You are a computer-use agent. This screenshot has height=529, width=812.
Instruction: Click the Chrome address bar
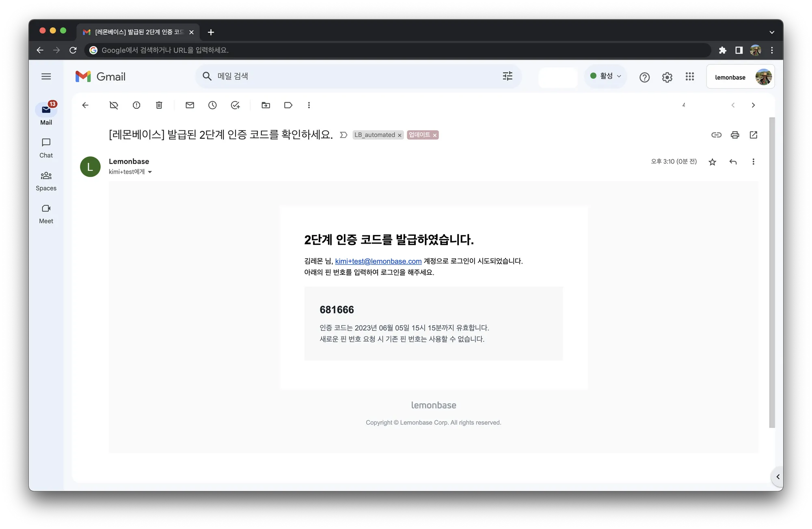(398, 50)
